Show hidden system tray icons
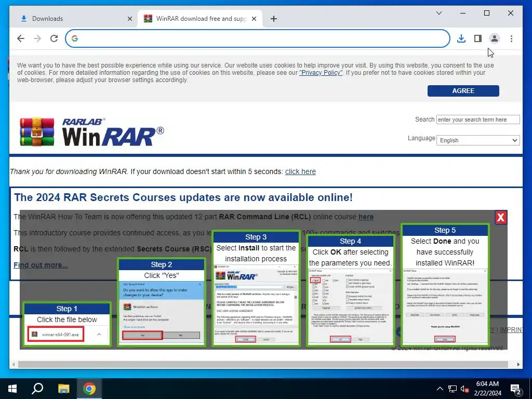This screenshot has width=532, height=399. (440, 389)
